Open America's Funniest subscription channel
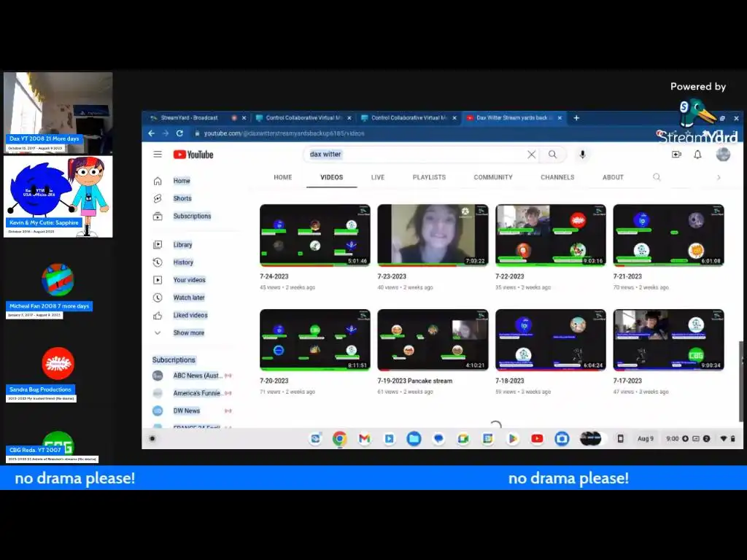747x560 pixels. 193,393
